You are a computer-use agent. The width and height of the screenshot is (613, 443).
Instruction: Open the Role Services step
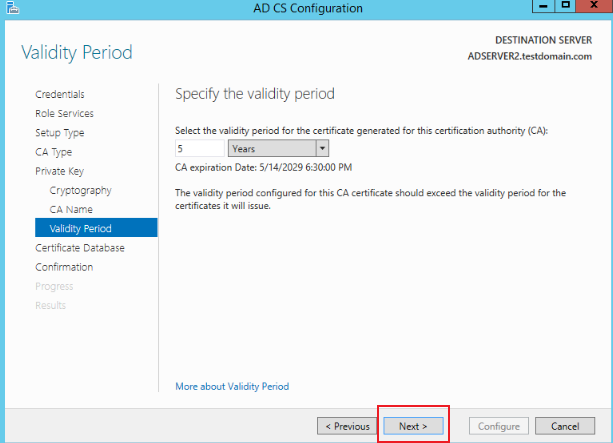coord(65,113)
